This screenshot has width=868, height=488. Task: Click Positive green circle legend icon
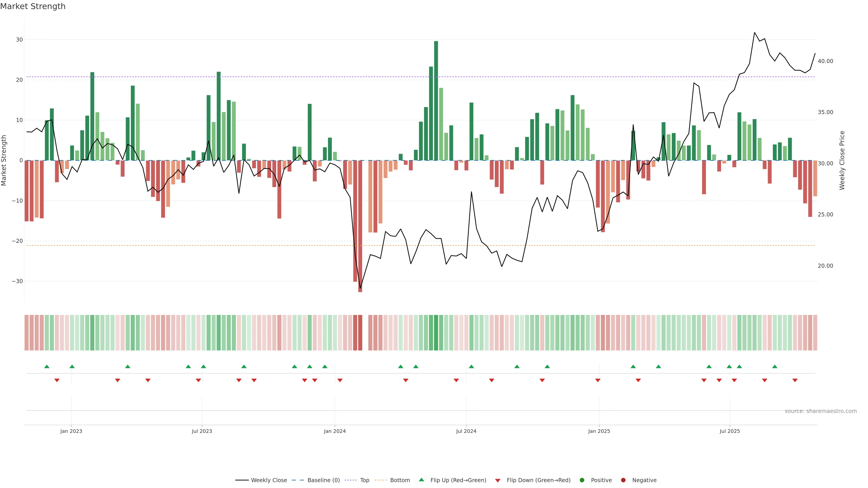tap(582, 480)
